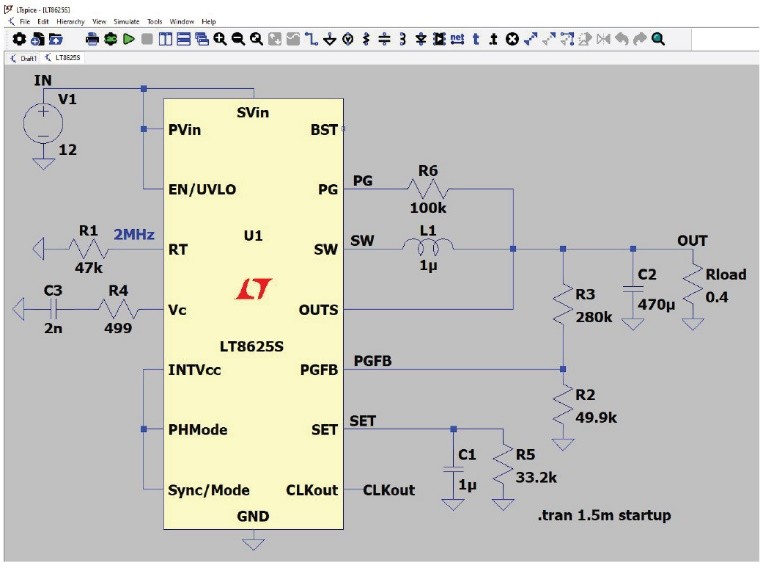The image size is (763, 568).
Task: Click the search magnifier at toolbar end
Action: [658, 39]
